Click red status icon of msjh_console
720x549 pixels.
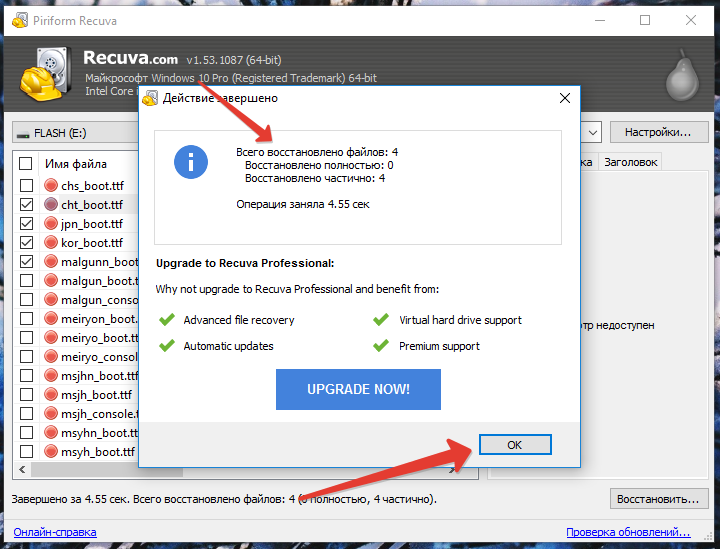pyautogui.click(x=51, y=414)
